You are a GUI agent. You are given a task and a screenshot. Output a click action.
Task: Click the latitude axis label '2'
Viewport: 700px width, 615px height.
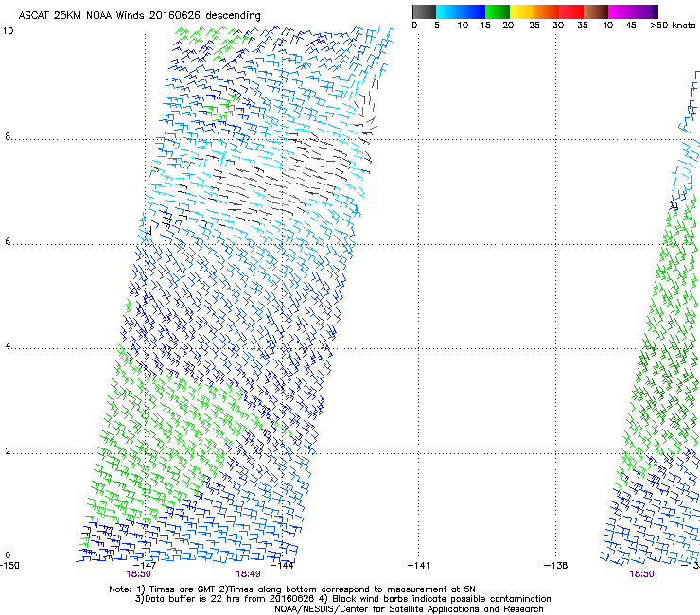pos(8,450)
